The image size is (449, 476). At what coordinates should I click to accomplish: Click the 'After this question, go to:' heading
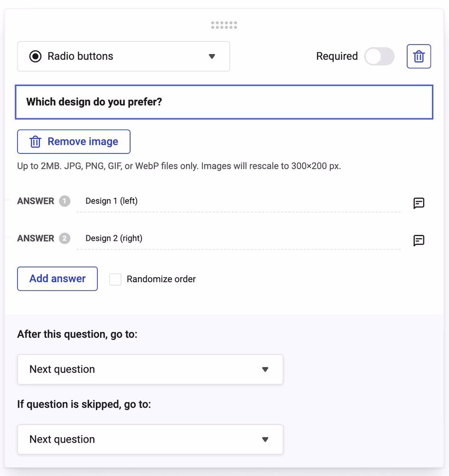pos(77,334)
